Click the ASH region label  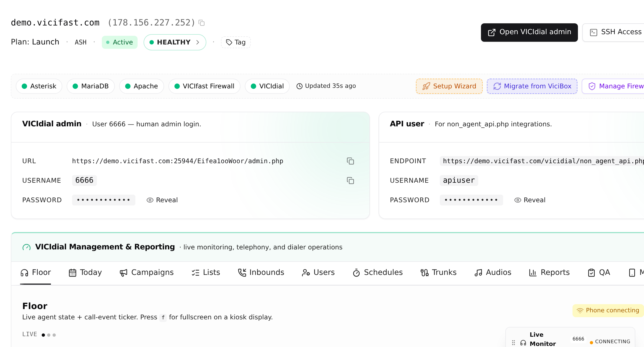pos(81,42)
